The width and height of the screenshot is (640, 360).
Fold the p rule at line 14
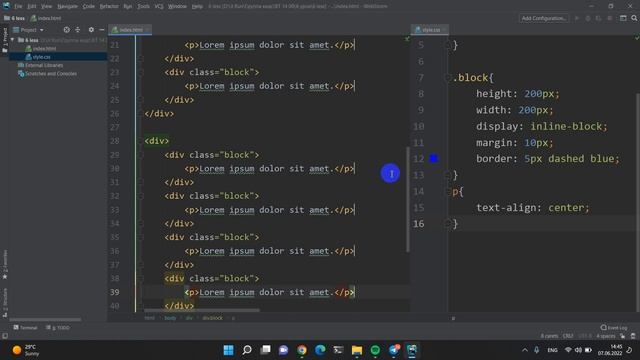(x=447, y=191)
